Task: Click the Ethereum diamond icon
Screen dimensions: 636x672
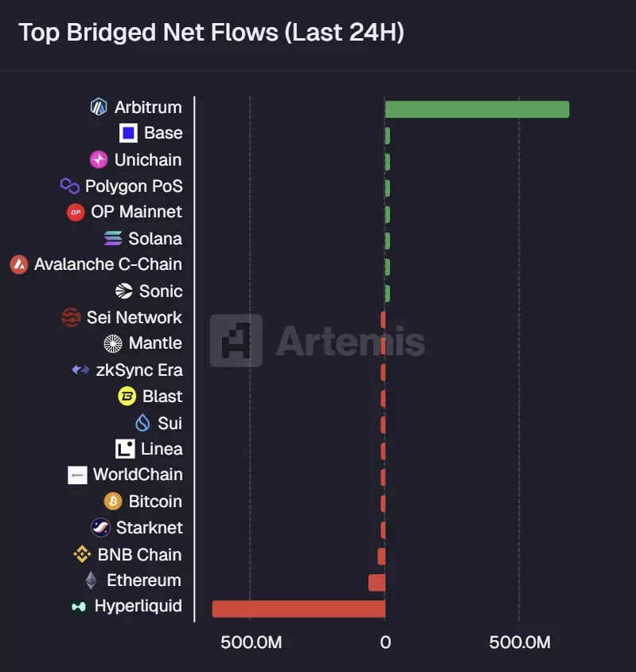Action: [91, 580]
